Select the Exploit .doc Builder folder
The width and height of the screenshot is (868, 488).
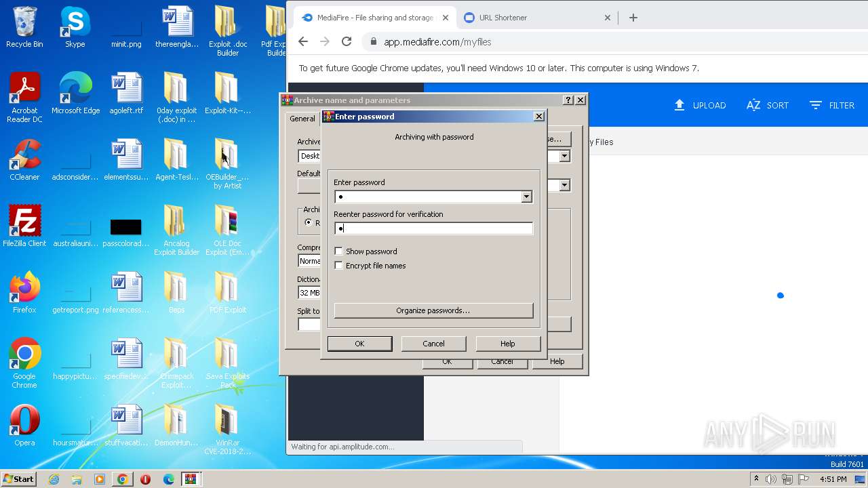[227, 30]
